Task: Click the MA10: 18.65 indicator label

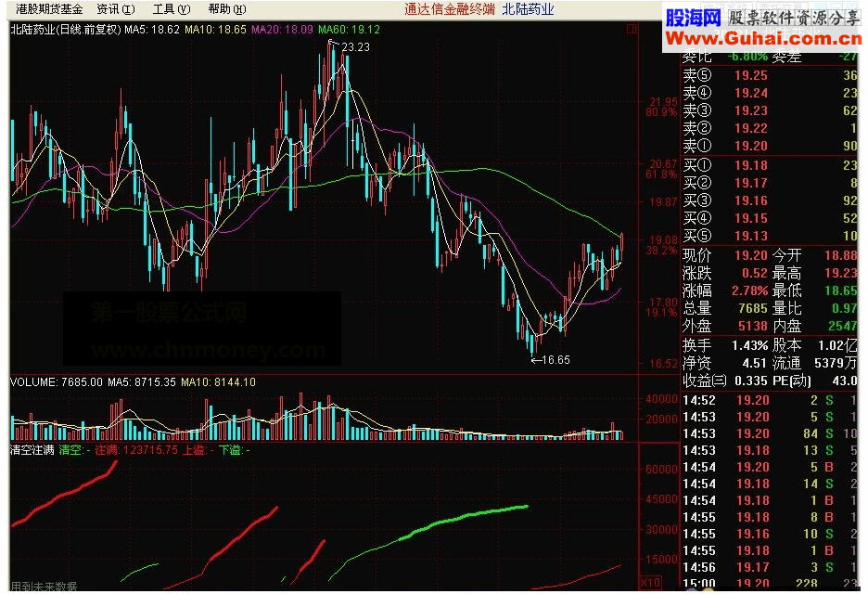Action: point(215,30)
